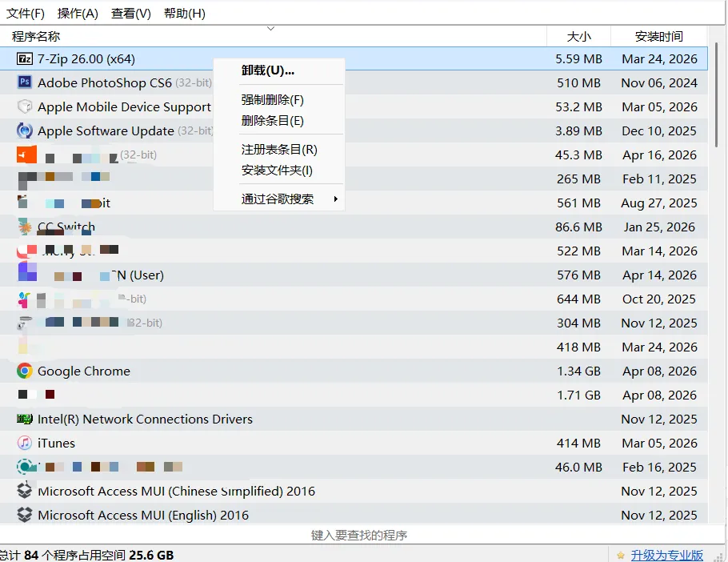Select the CC Switch entry
The image size is (728, 562).
354,227
